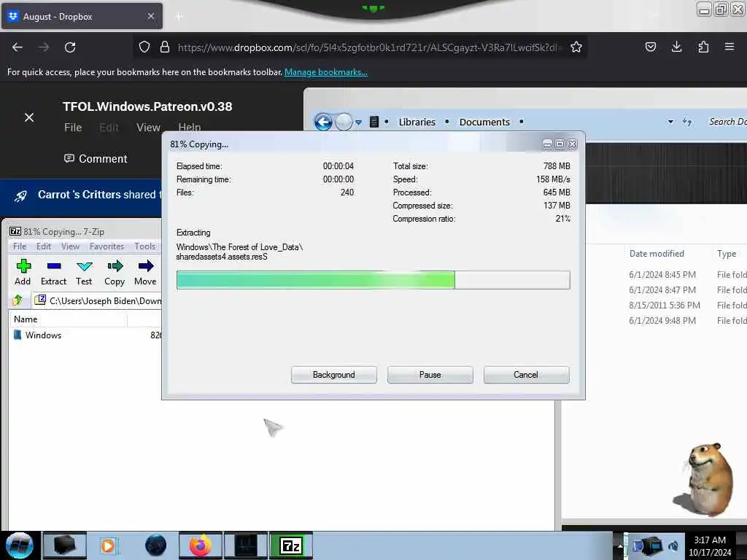This screenshot has width=747, height=560.
Task: Open a new Firefox tab
Action: [179, 17]
